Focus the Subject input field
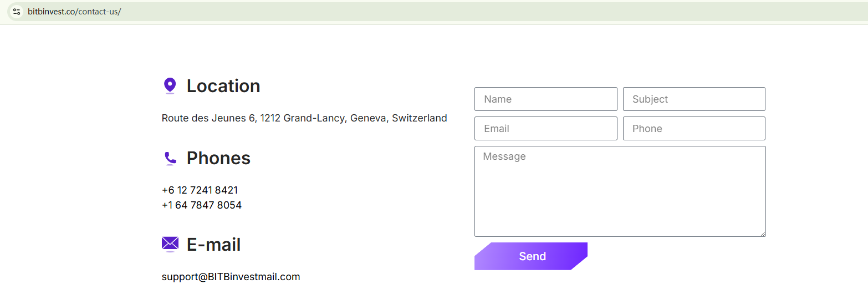This screenshot has width=868, height=299. pos(694,99)
